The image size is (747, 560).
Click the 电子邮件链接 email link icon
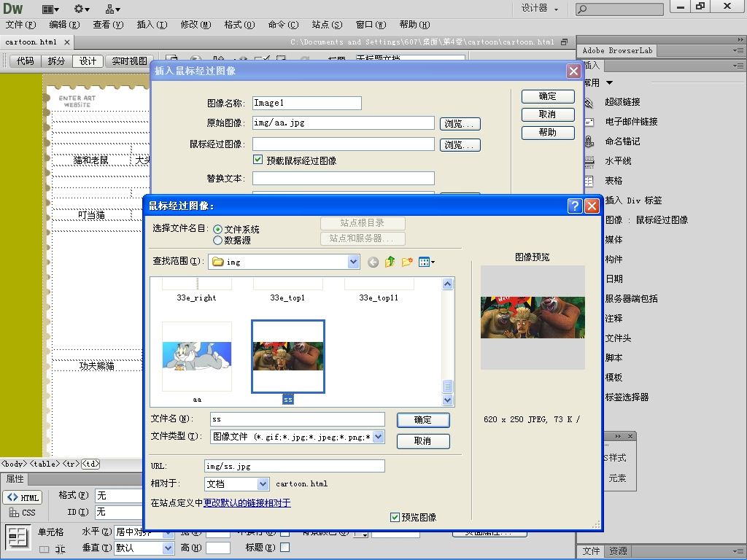pyautogui.click(x=589, y=122)
